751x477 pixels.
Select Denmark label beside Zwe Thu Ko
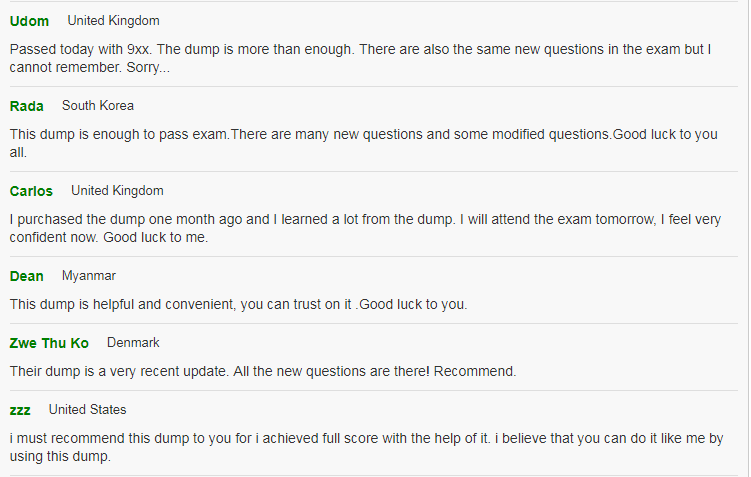[x=133, y=342]
